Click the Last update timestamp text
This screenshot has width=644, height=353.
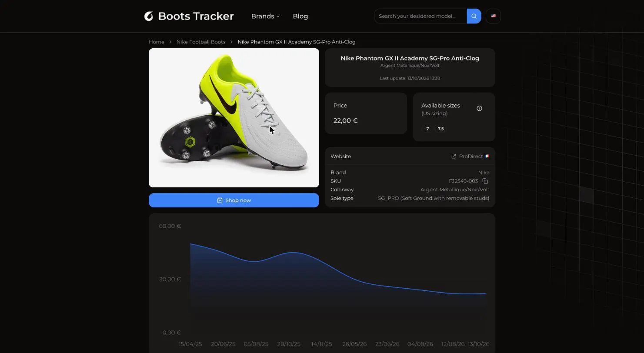click(x=410, y=78)
